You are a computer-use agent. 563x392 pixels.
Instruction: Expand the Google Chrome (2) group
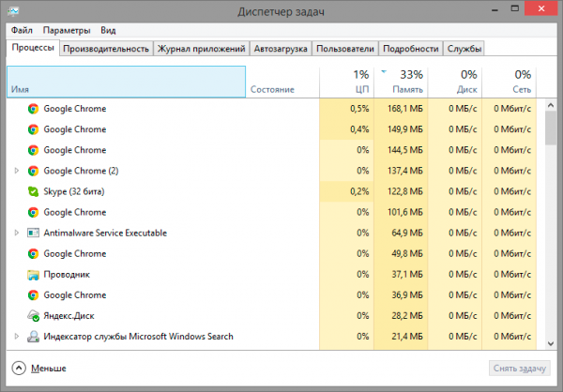[x=17, y=171]
